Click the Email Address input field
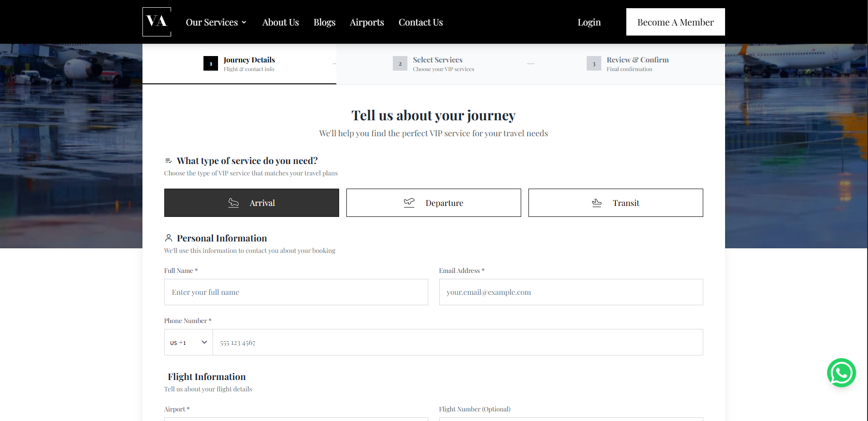The width and height of the screenshot is (868, 421). pos(571,292)
